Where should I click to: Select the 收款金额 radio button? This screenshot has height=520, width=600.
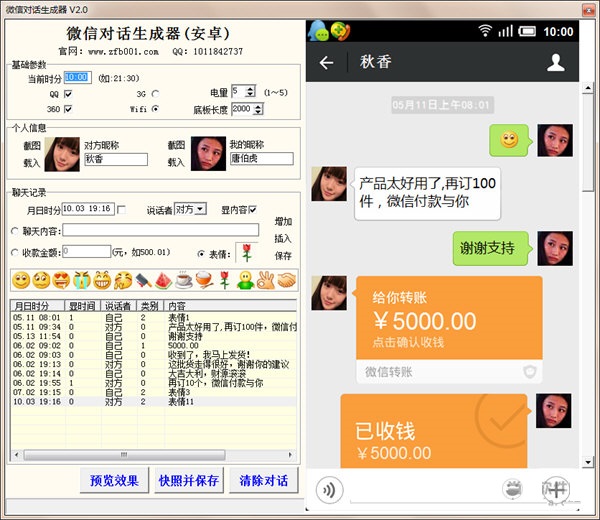[x=15, y=253]
